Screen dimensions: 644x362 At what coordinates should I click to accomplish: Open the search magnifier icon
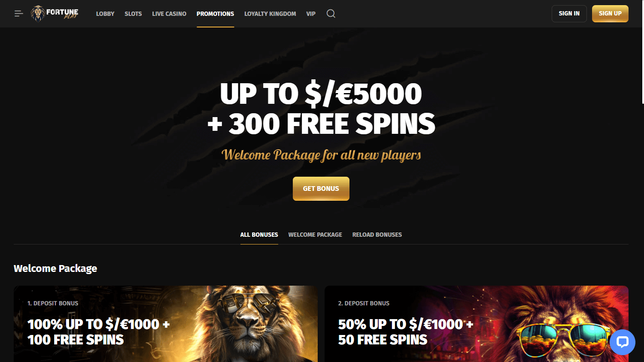(x=331, y=14)
